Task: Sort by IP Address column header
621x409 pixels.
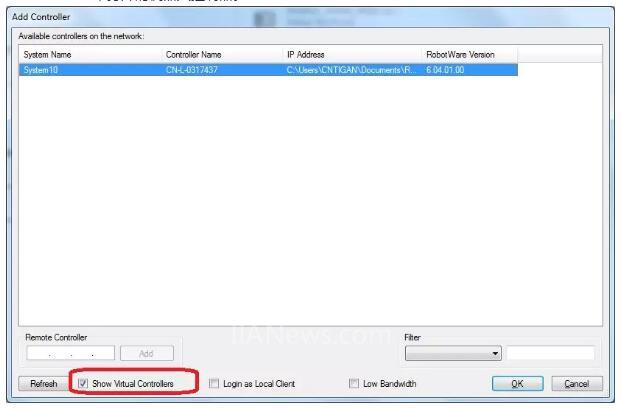Action: pos(352,55)
